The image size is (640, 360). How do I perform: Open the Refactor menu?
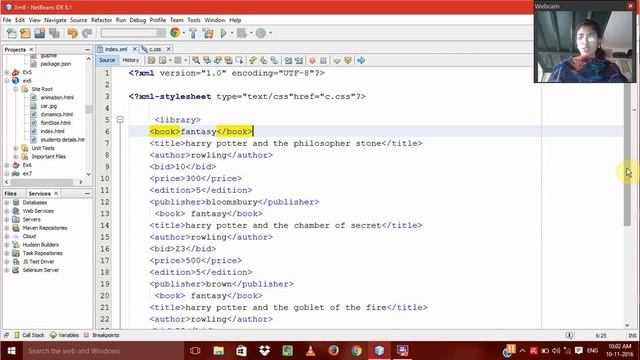coord(101,20)
